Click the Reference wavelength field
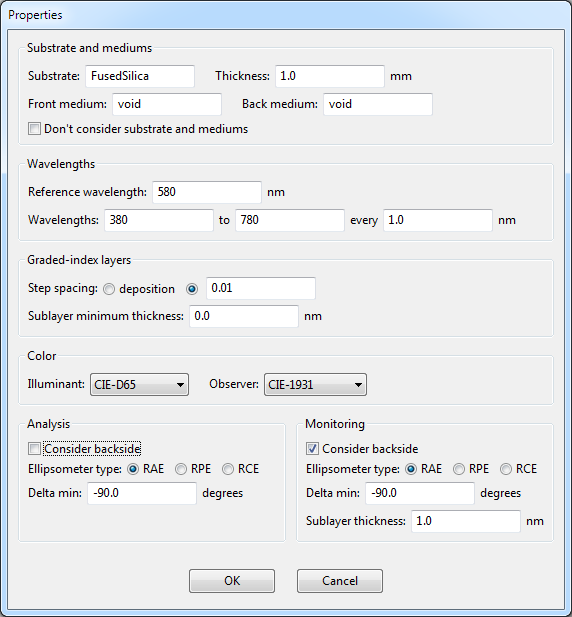 207,192
